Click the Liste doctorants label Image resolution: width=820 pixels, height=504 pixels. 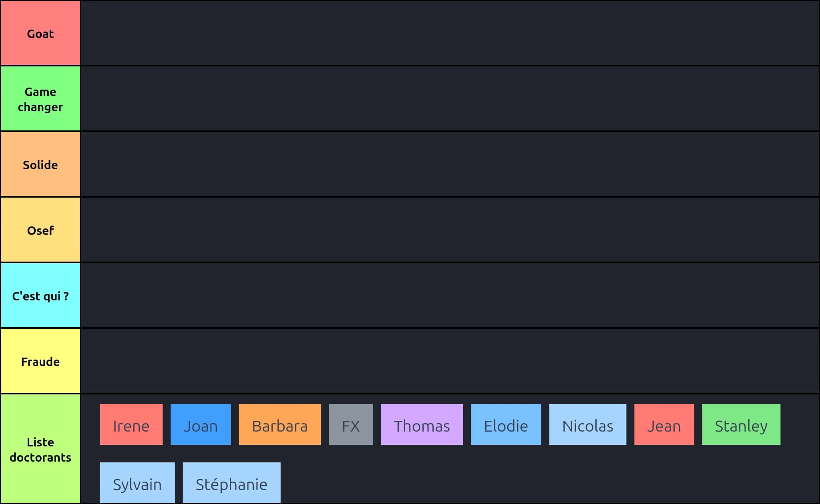pyautogui.click(x=40, y=449)
